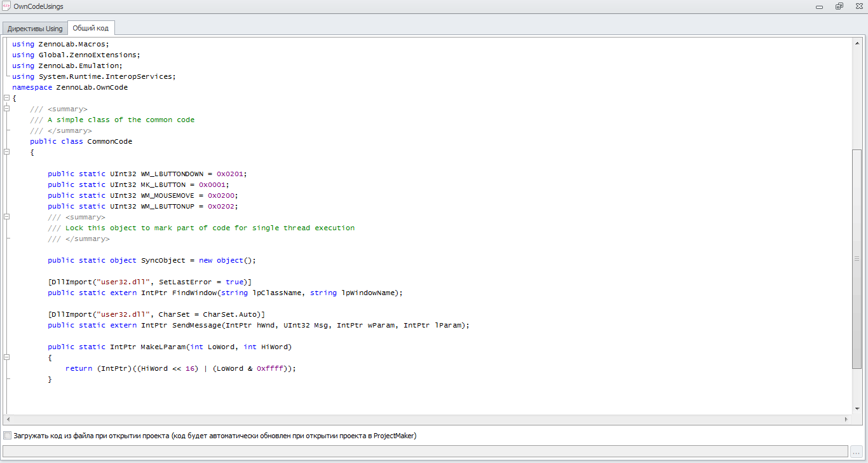
Task: Minimize the OwnCodeUsings window
Action: 820,6
